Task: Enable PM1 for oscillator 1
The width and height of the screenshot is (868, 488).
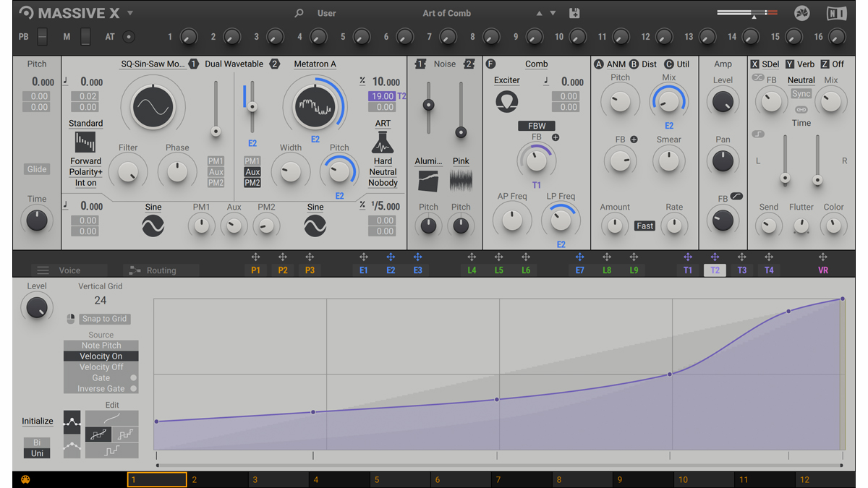Action: click(216, 161)
